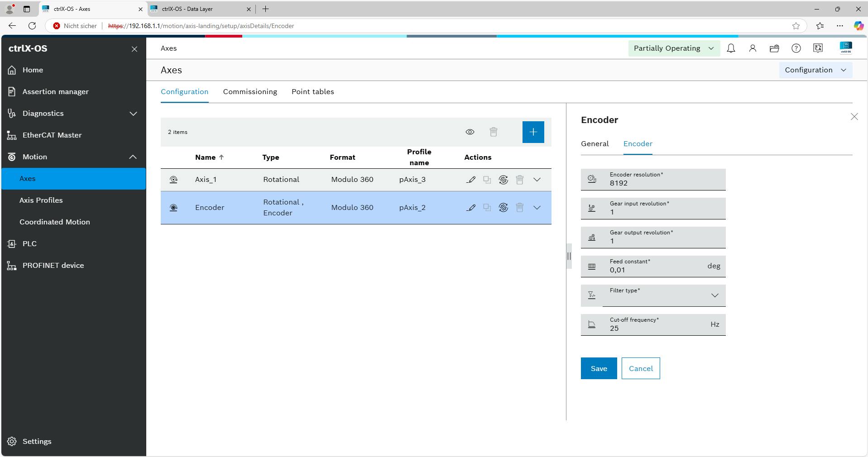Open the file manager folder icon in header

pyautogui.click(x=774, y=48)
